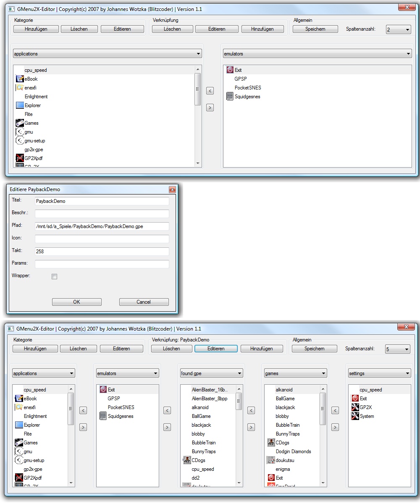420x504 pixels.
Task: Expand the games category dropdown
Action: (295, 373)
